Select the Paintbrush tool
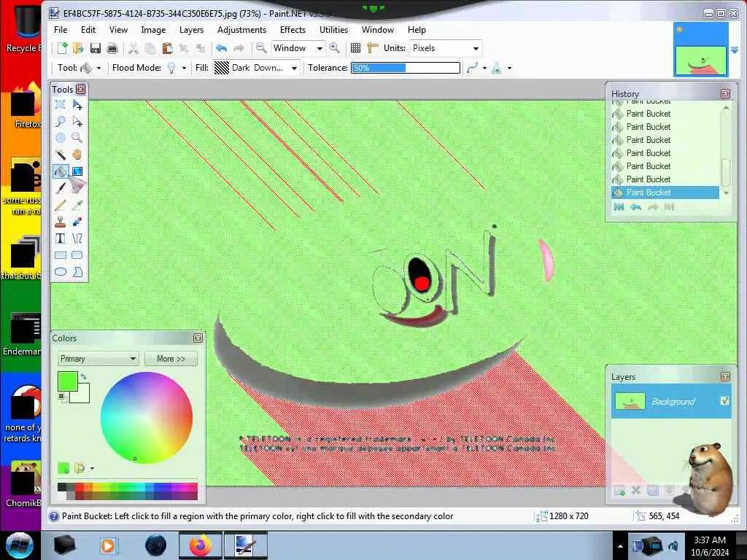747x560 pixels. [61, 187]
